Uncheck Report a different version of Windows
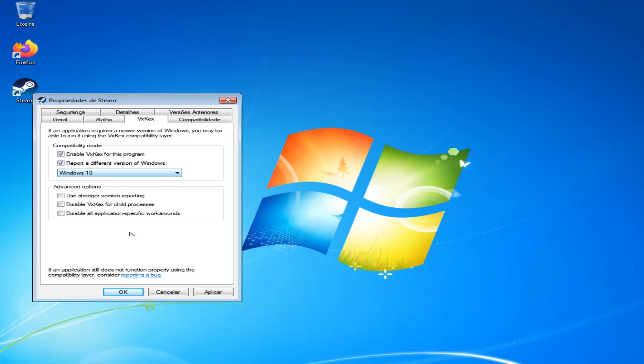Viewport: 644px width, 364px height. pos(61,163)
